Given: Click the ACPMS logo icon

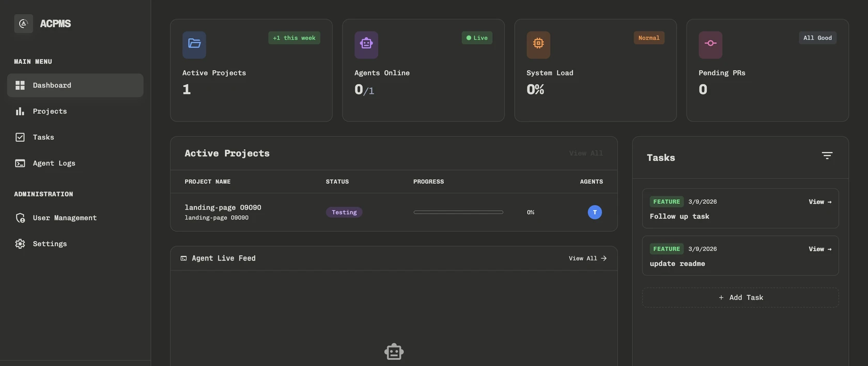Looking at the screenshot, I should [x=23, y=24].
